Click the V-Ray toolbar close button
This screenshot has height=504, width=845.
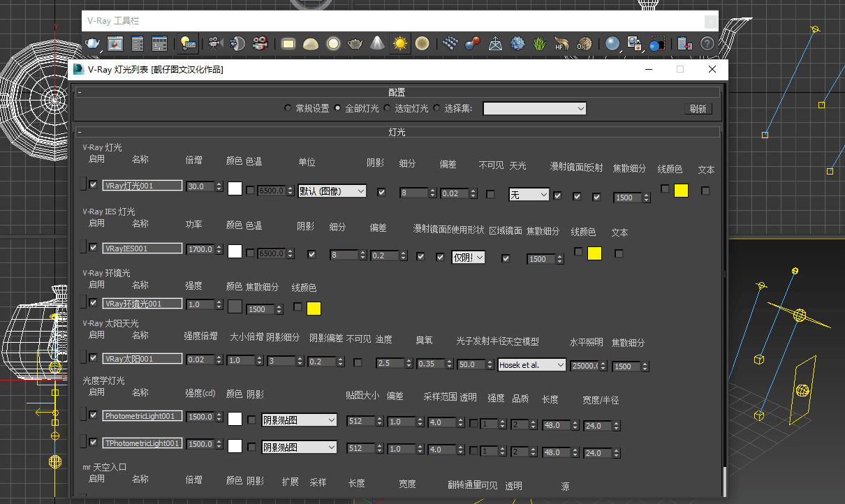pyautogui.click(x=710, y=22)
